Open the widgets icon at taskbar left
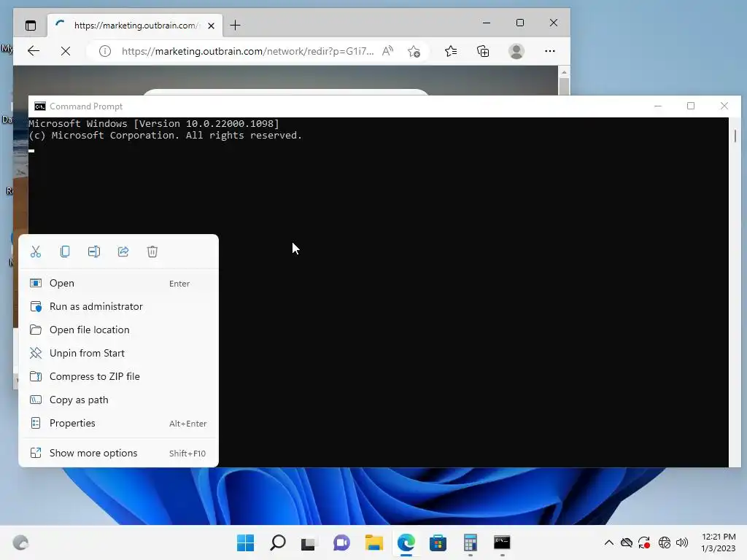Viewport: 747px width, 560px height. (x=20, y=542)
